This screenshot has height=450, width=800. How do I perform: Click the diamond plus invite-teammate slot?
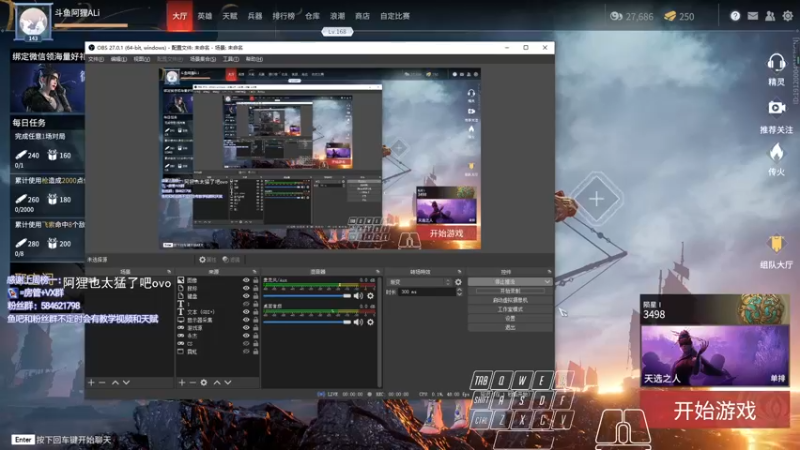pyautogui.click(x=596, y=198)
